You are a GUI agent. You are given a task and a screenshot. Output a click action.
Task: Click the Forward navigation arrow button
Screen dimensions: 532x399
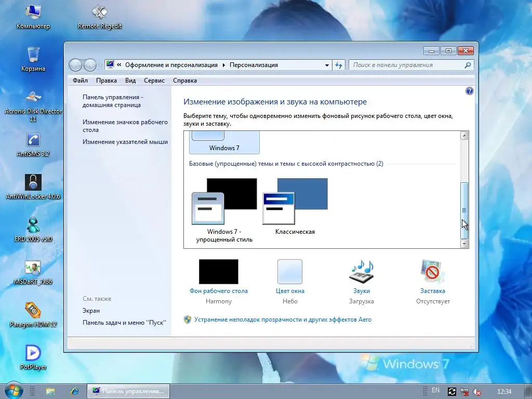tap(90, 65)
